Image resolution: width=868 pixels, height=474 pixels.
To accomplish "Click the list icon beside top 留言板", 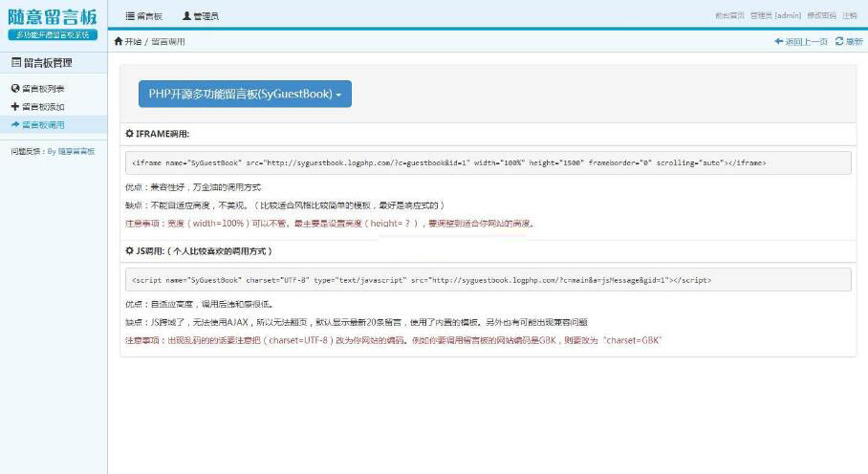I will (130, 16).
